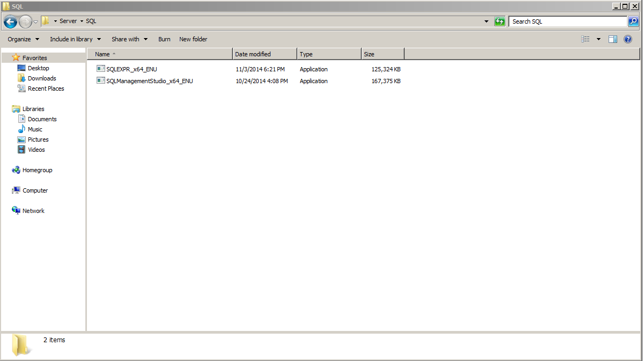Click the SQL breadcrumb in address bar

91,21
